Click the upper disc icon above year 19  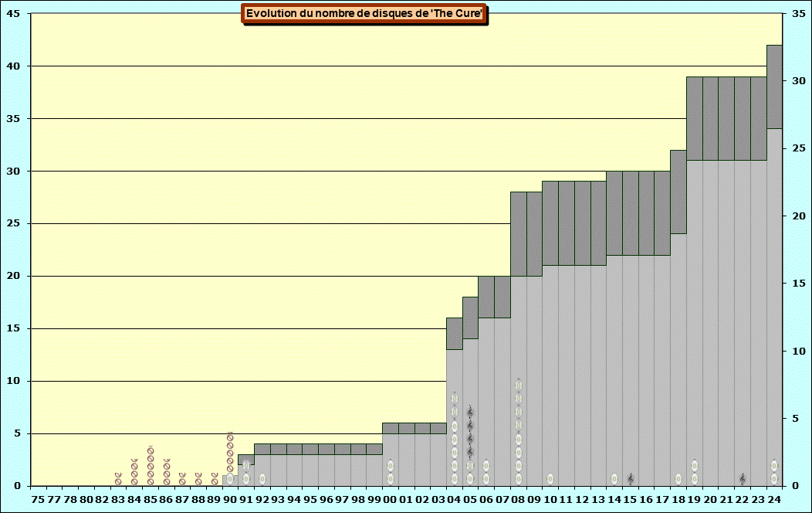[694, 465]
